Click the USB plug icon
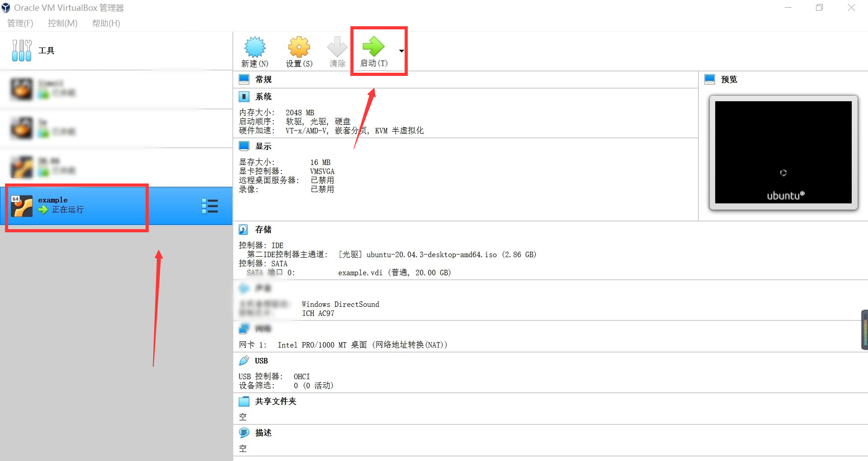The width and height of the screenshot is (868, 461). (244, 360)
